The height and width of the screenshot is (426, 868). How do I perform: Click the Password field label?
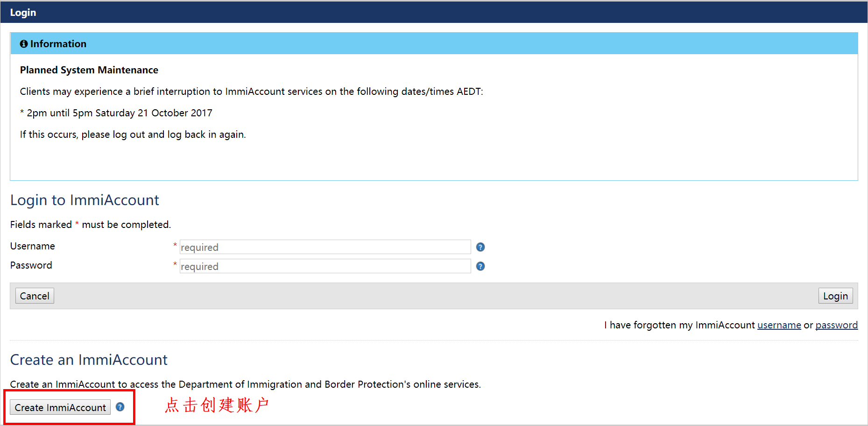coord(31,265)
